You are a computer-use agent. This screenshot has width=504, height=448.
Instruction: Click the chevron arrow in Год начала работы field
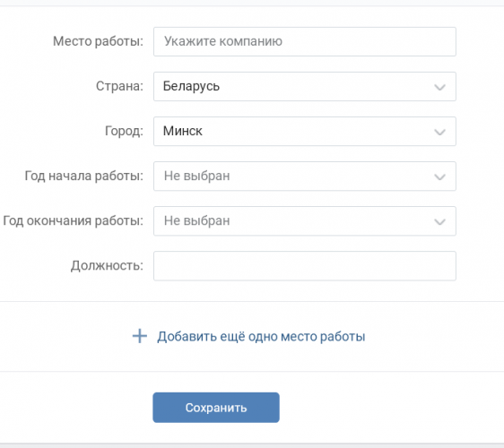439,177
